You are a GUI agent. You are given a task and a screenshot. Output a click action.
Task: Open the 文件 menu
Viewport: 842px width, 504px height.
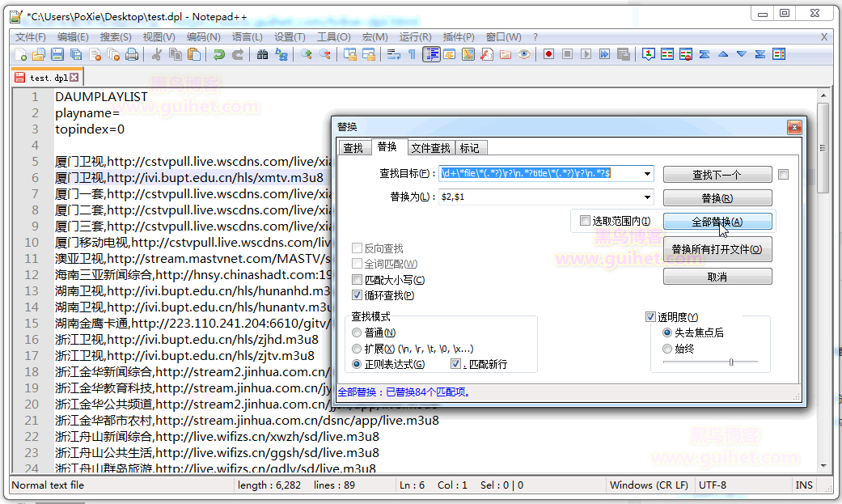[x=30, y=37]
